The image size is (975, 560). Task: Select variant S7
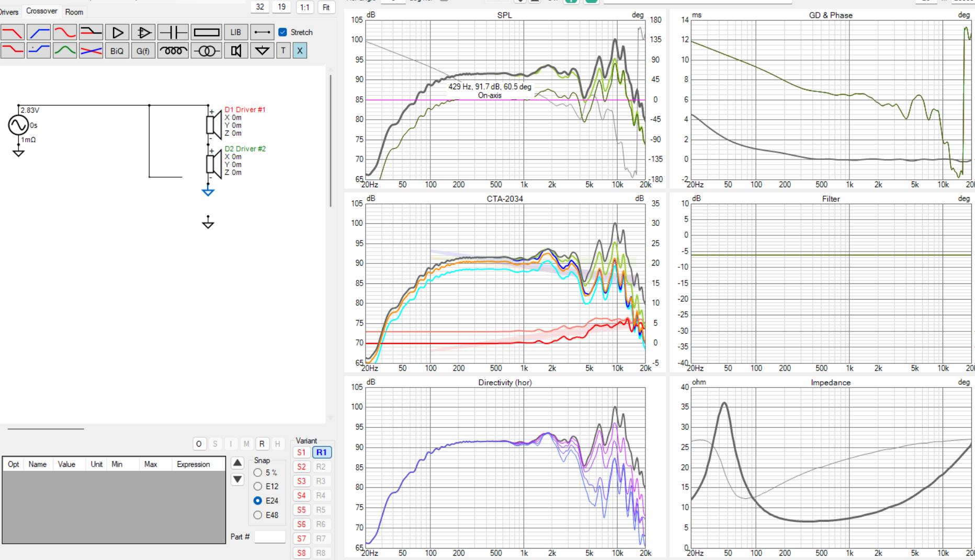[301, 539]
